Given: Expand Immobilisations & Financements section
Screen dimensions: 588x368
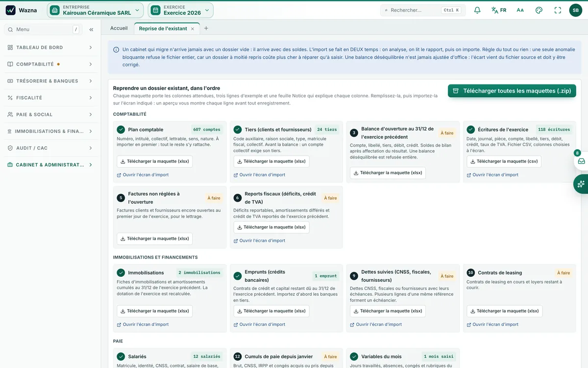Looking at the screenshot, I should (x=50, y=131).
